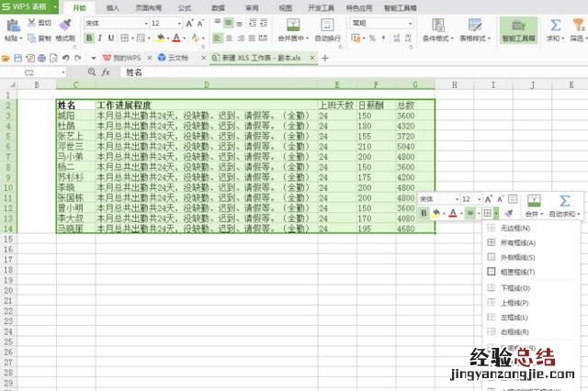Toggle Bold in the mini toolbar
Viewport: 588px width, 391px height.
pos(424,213)
